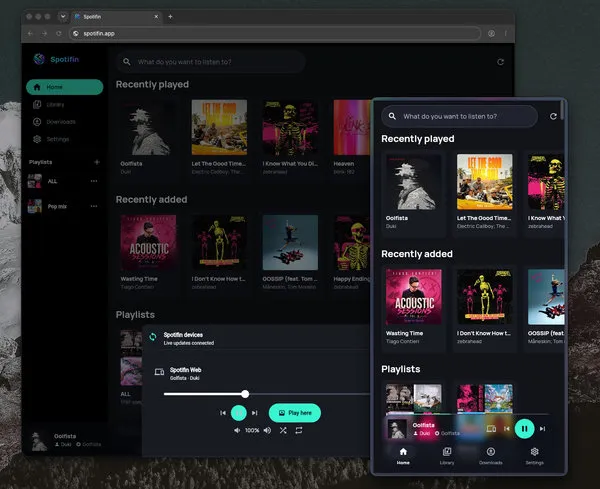Click the mobile search field

click(459, 116)
